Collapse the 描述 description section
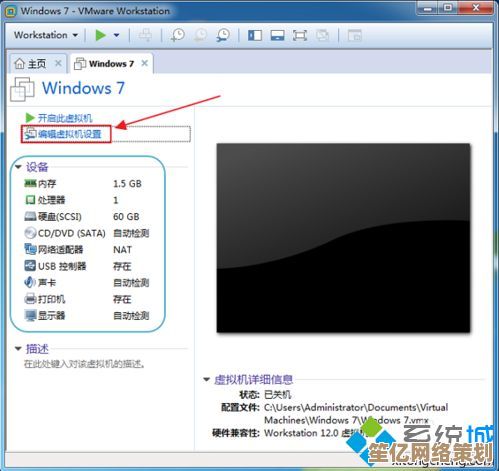The width and height of the screenshot is (499, 471). point(18,349)
